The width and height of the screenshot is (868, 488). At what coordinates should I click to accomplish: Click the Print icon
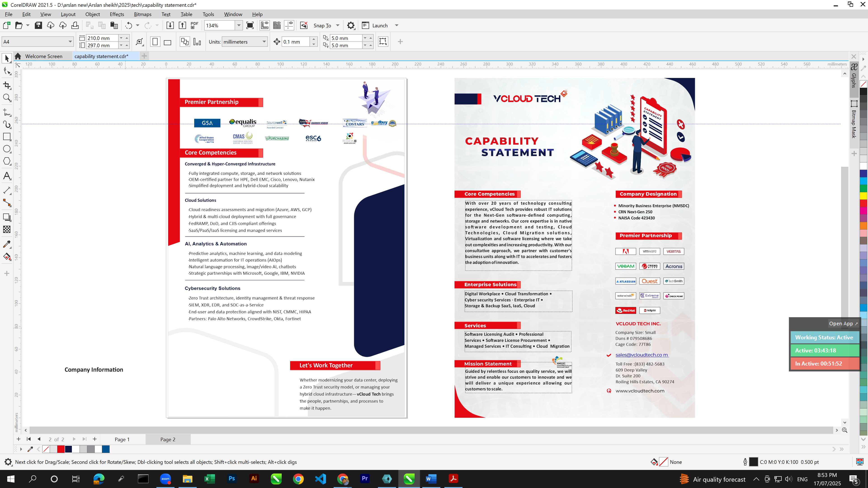point(75,25)
